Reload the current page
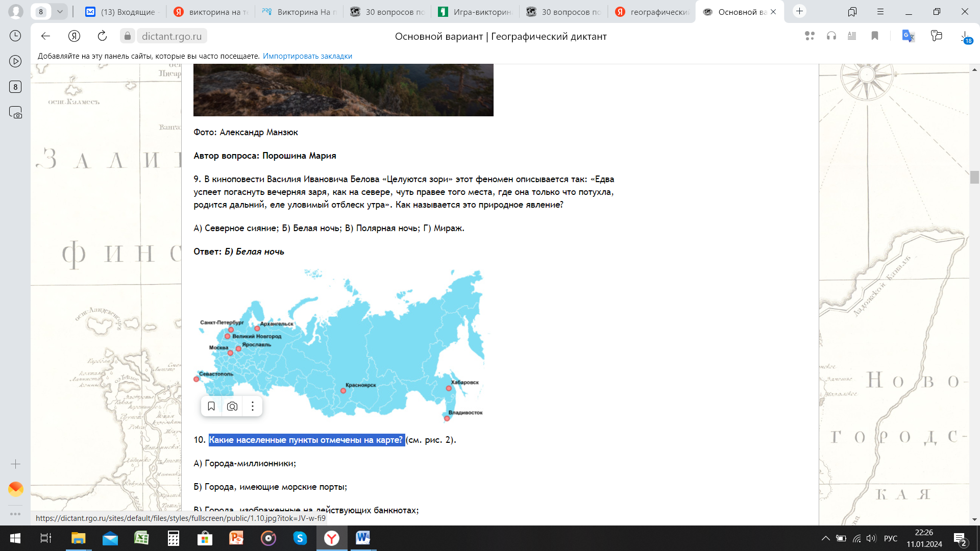The image size is (980, 551). point(102,36)
